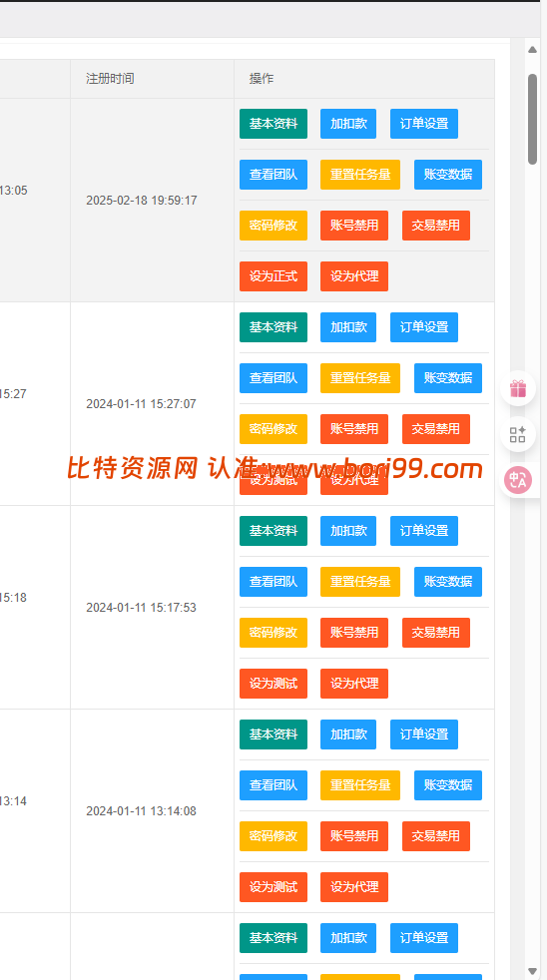Click the 设为正式 button

(273, 276)
